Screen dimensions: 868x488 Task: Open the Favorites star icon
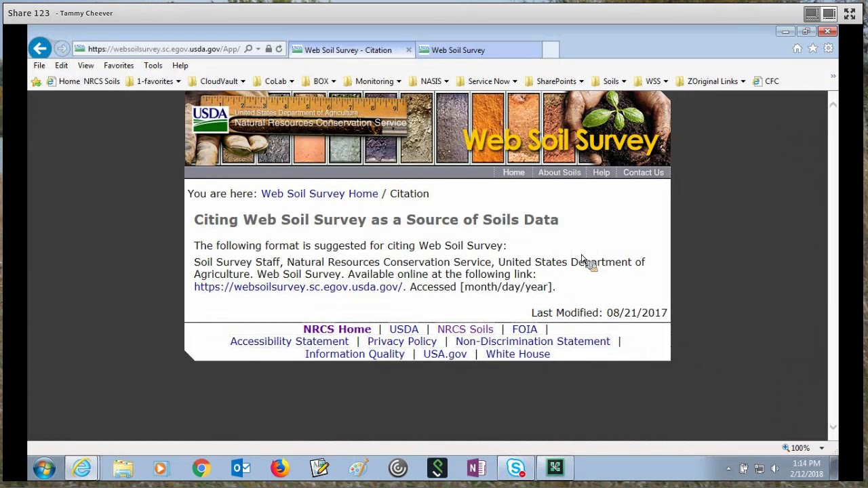point(812,49)
